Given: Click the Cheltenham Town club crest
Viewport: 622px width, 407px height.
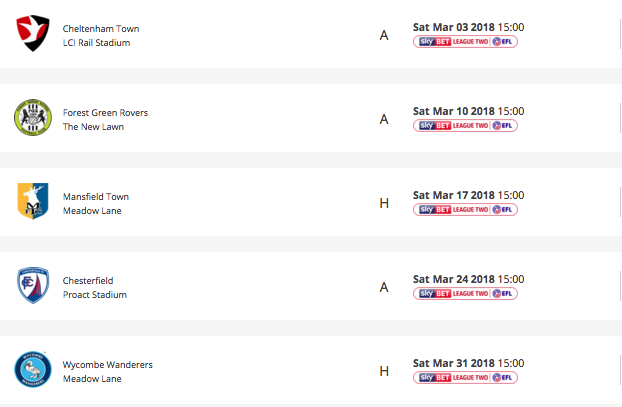Looking at the screenshot, I should coord(33,35).
